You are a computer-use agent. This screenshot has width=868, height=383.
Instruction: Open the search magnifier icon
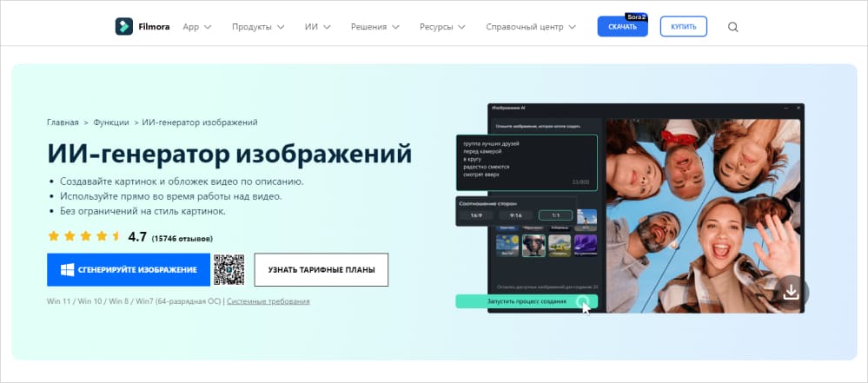click(732, 27)
